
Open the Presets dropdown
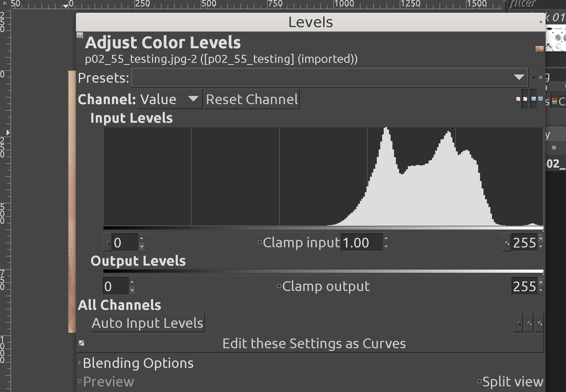click(330, 77)
